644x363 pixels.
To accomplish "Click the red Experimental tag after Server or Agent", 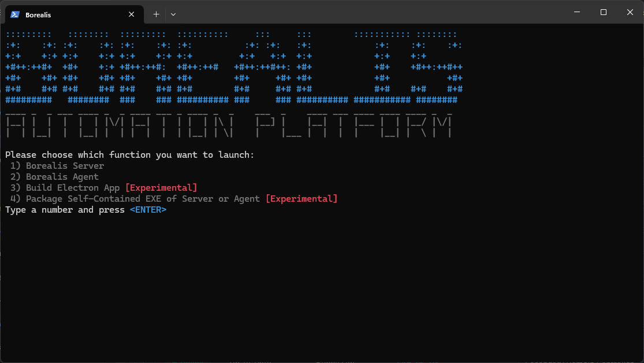I will [x=301, y=199].
